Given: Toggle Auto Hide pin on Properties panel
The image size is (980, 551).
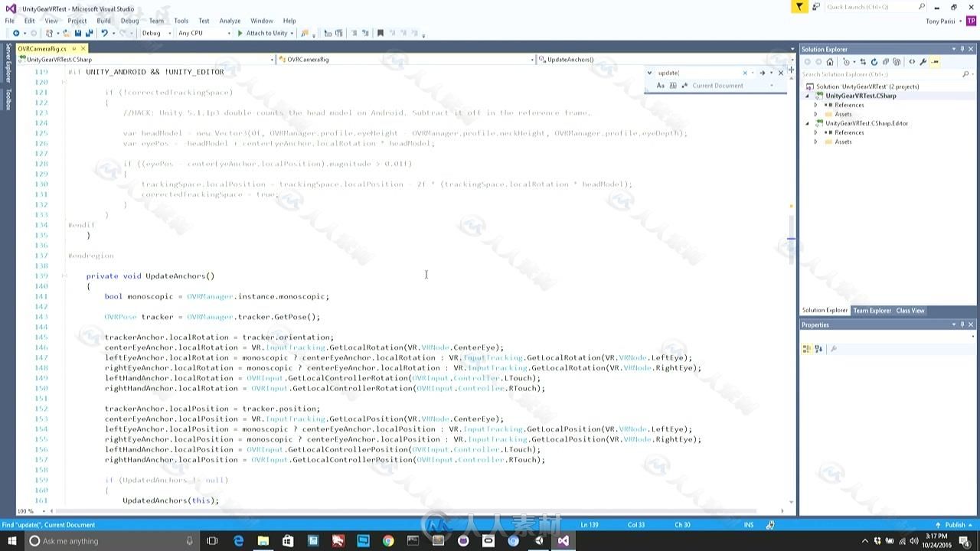Looking at the screenshot, I should (962, 324).
